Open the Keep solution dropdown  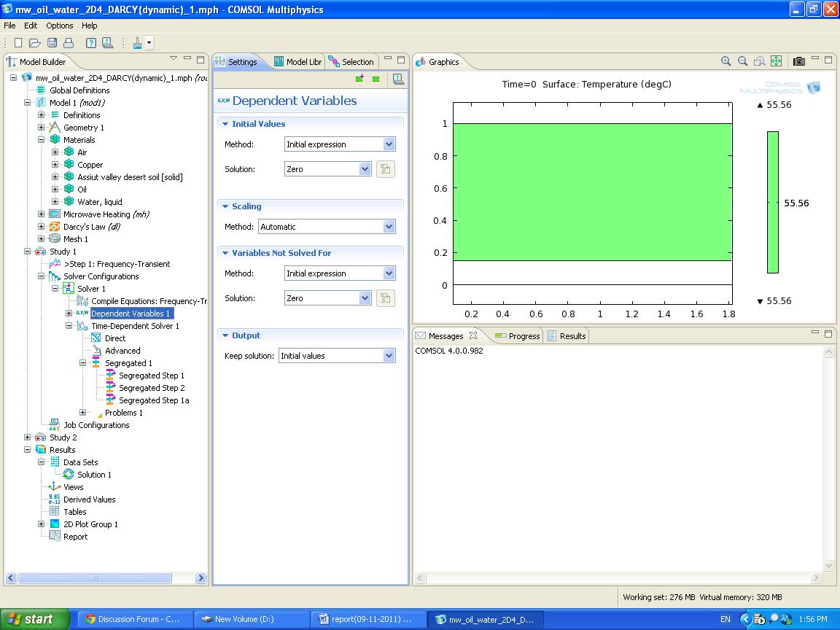point(389,356)
